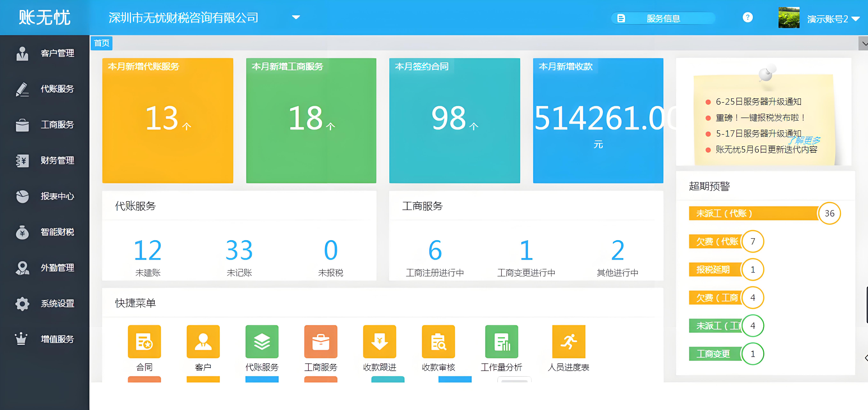Click the company name 深圳市无忧财税咨询有限公司
This screenshot has height=410, width=868.
[183, 18]
